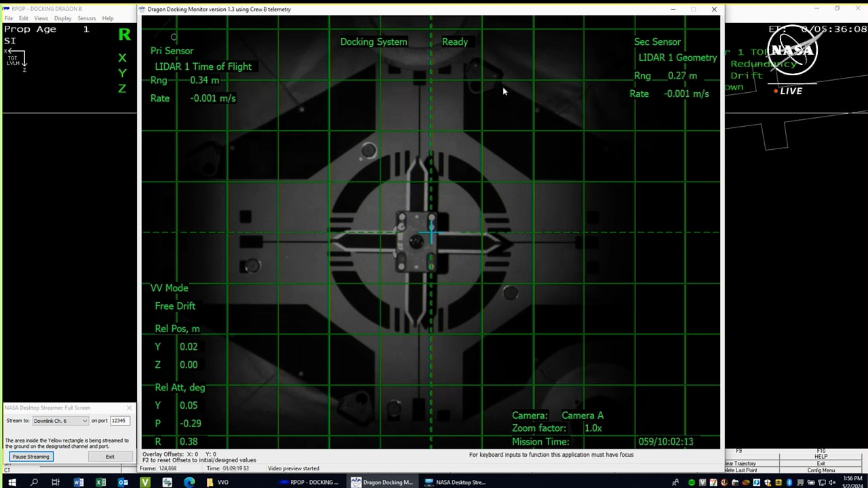Open the Views menu in RPOP
This screenshot has width=868, height=488.
pyautogui.click(x=41, y=18)
